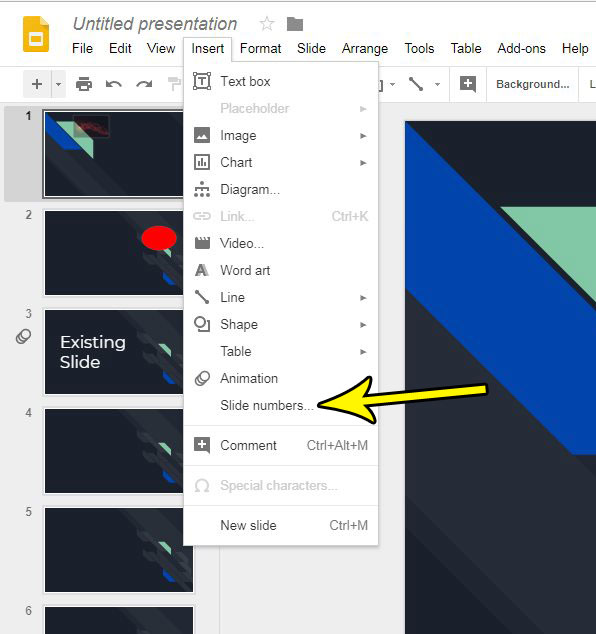This screenshot has width=596, height=634.
Task: Click the Google Slides home logo
Action: click(36, 34)
